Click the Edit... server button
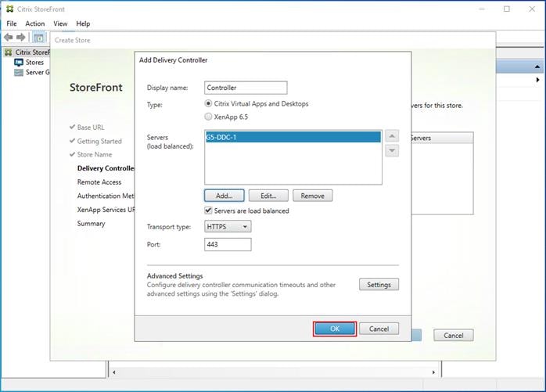 268,196
